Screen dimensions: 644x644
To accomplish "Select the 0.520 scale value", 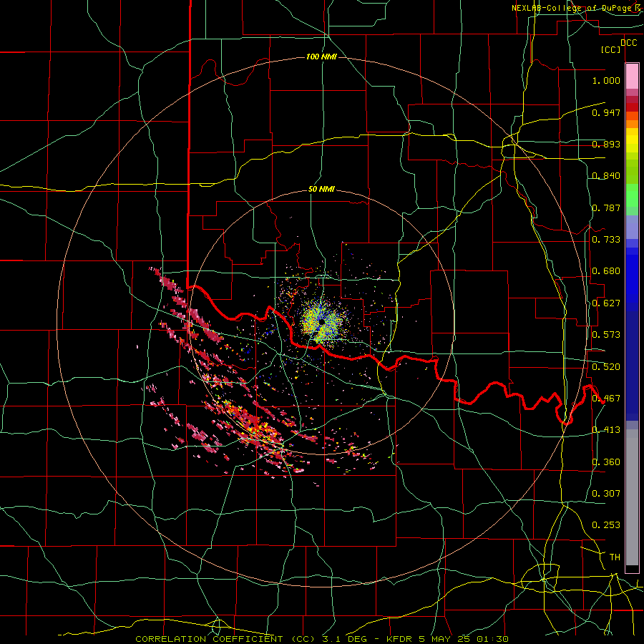I will tap(606, 367).
